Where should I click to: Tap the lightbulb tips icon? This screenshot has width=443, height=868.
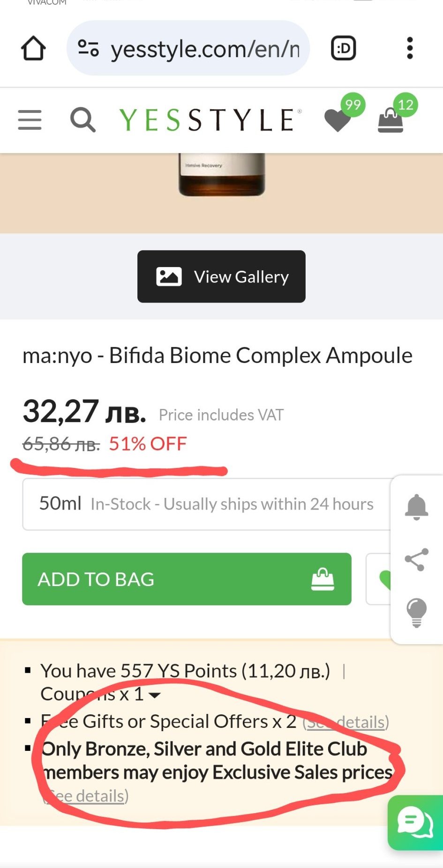click(x=416, y=612)
